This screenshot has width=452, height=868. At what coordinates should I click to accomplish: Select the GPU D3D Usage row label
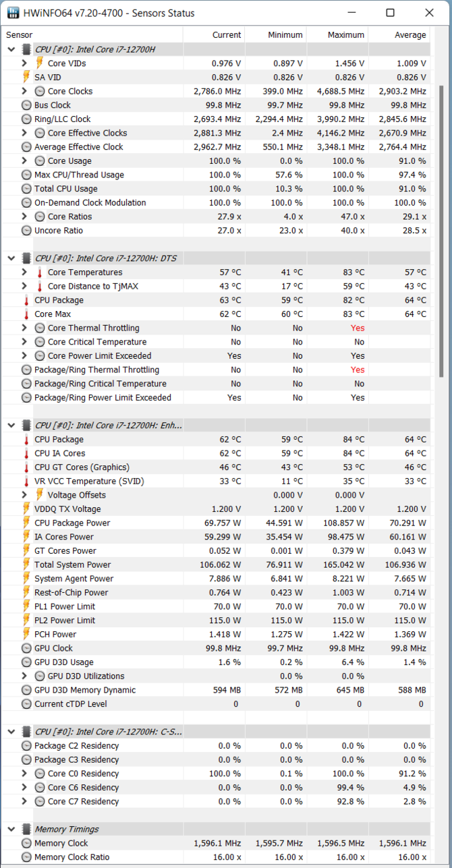pos(64,662)
